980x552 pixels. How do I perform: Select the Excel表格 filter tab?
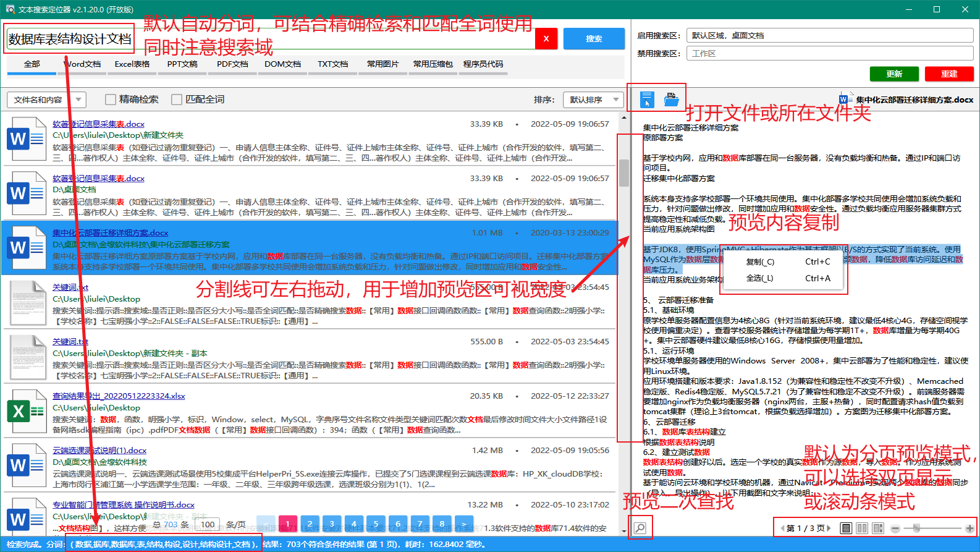click(x=132, y=64)
